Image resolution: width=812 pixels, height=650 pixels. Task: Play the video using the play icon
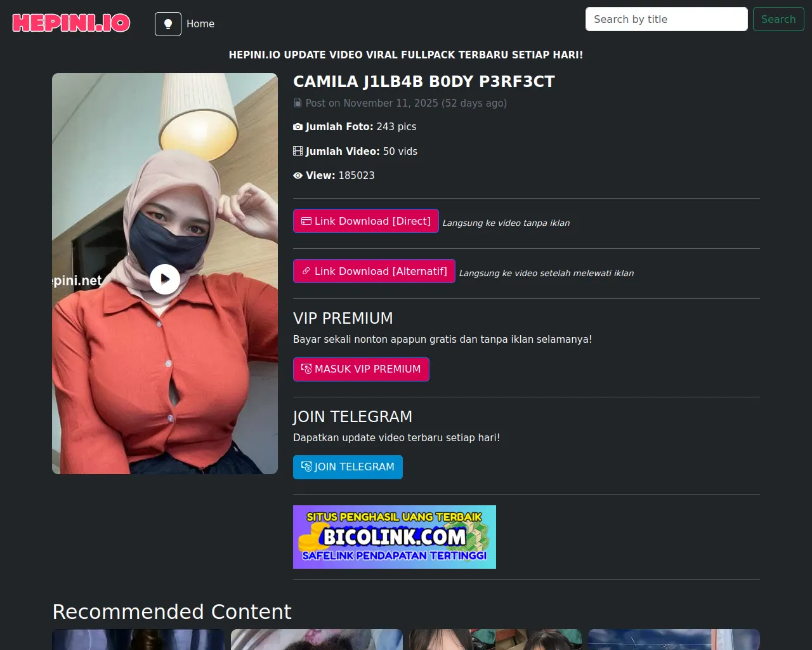pyautogui.click(x=165, y=279)
